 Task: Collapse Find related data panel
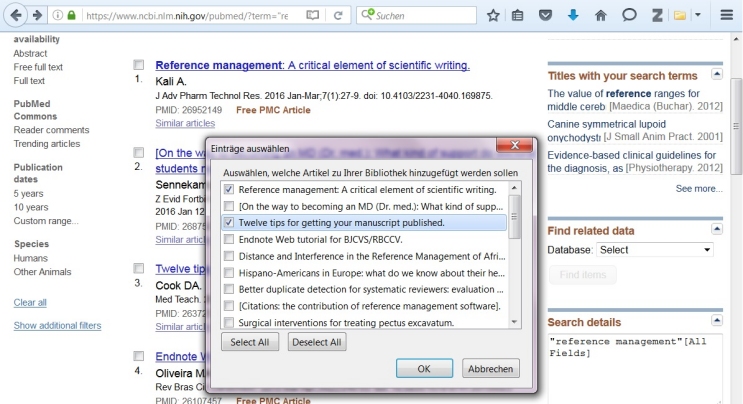(x=716, y=229)
